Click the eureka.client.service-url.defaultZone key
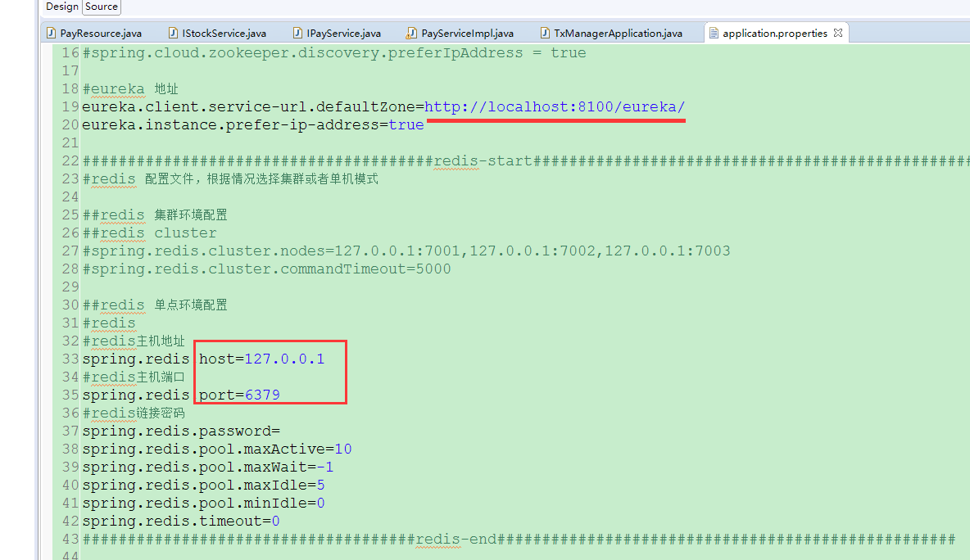The image size is (970, 560). pos(249,107)
